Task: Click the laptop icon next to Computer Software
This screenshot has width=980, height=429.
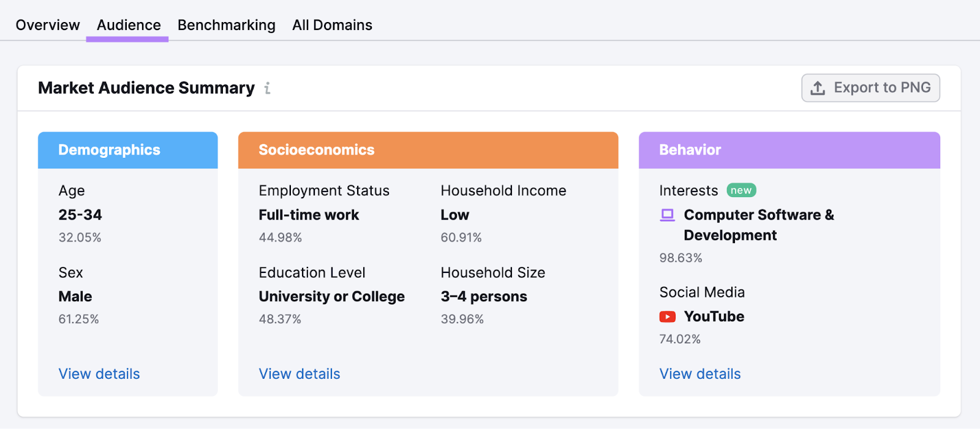Action: [x=668, y=215]
